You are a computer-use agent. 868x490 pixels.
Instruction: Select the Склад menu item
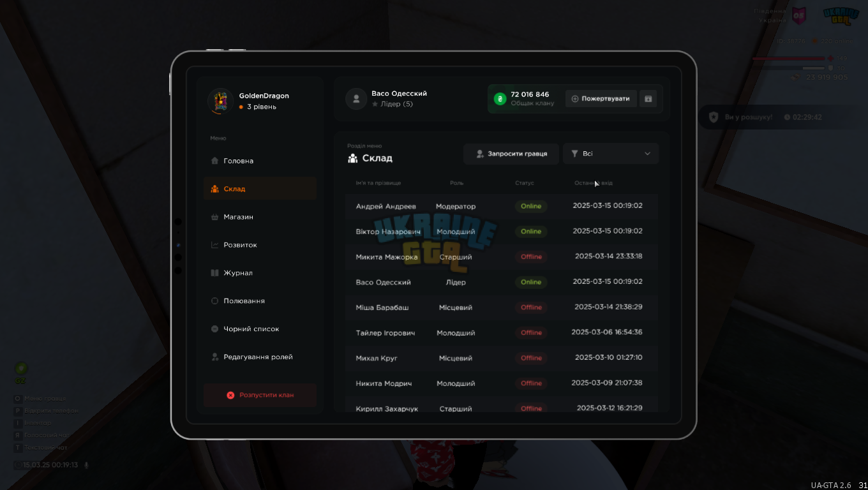(x=260, y=189)
